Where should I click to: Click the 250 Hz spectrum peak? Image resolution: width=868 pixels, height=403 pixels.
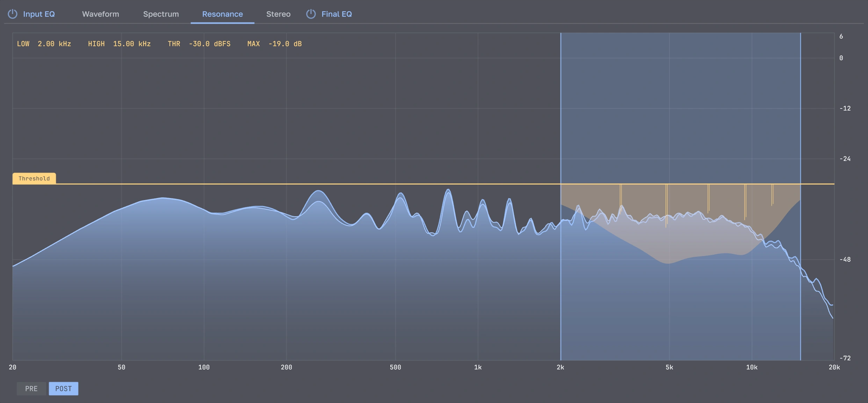pos(318,192)
